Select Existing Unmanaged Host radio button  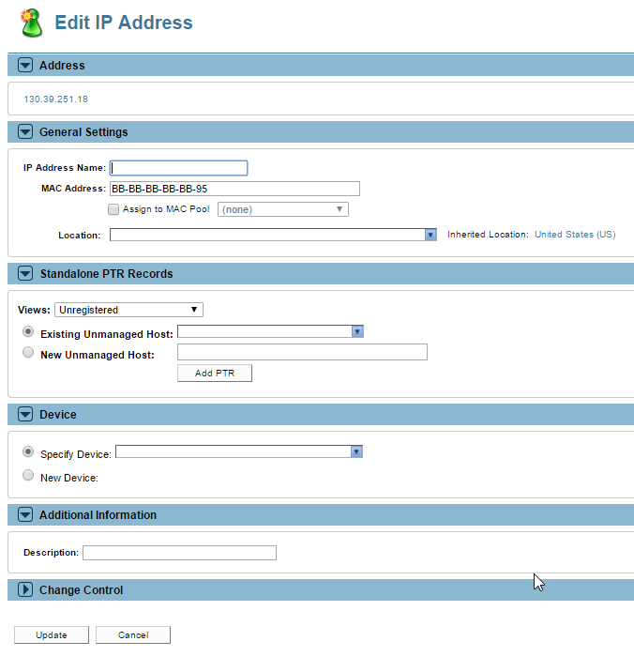tap(28, 331)
